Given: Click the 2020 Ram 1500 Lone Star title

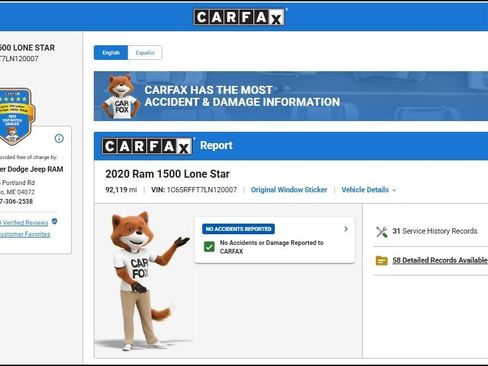Looking at the screenshot, I should (x=167, y=174).
